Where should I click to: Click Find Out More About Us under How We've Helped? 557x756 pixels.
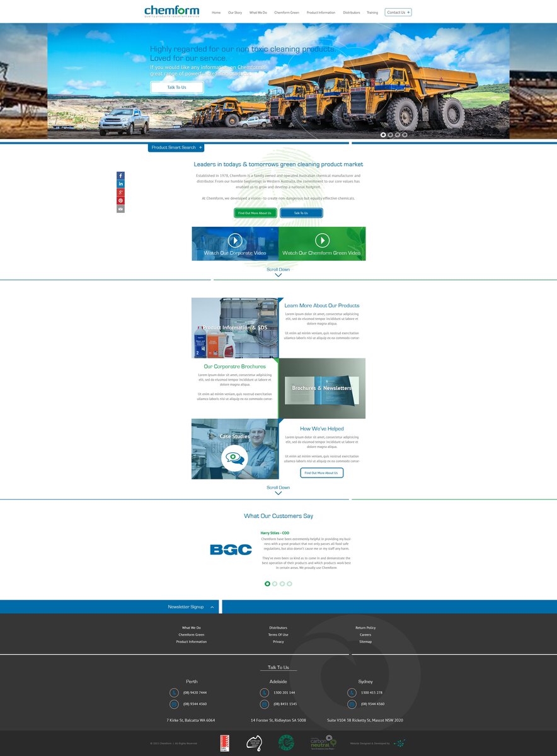(x=321, y=472)
